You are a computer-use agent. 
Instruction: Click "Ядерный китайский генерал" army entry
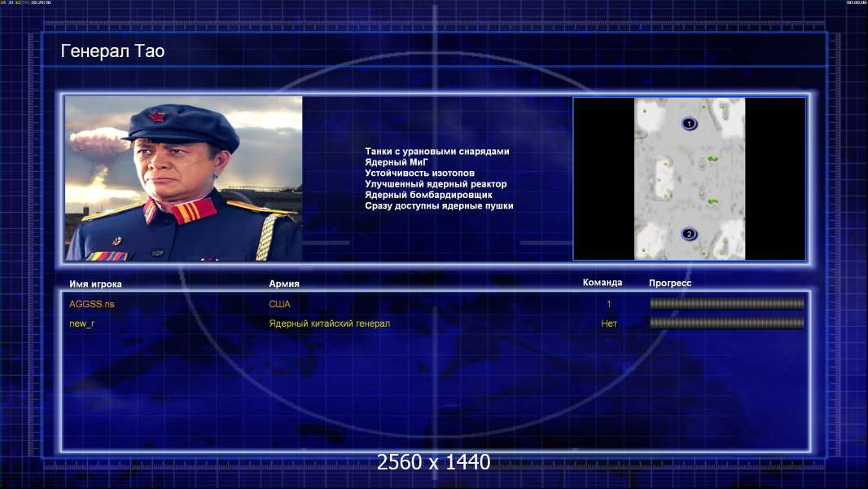point(329,324)
